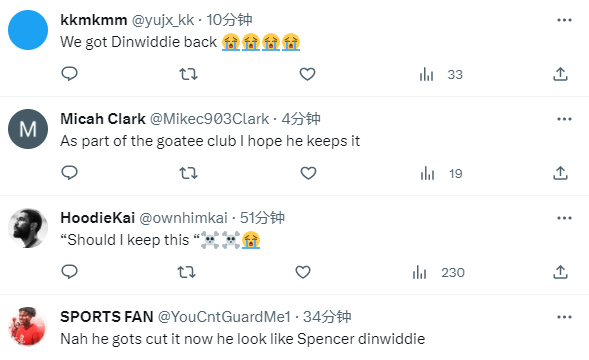Retweet HoodieKai's tweet
Viewport: 589px width, 360px height.
pos(186,272)
